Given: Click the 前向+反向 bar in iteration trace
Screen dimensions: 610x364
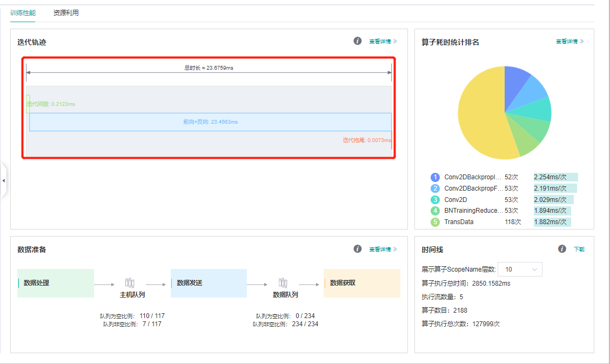Looking at the screenshot, I should (210, 122).
